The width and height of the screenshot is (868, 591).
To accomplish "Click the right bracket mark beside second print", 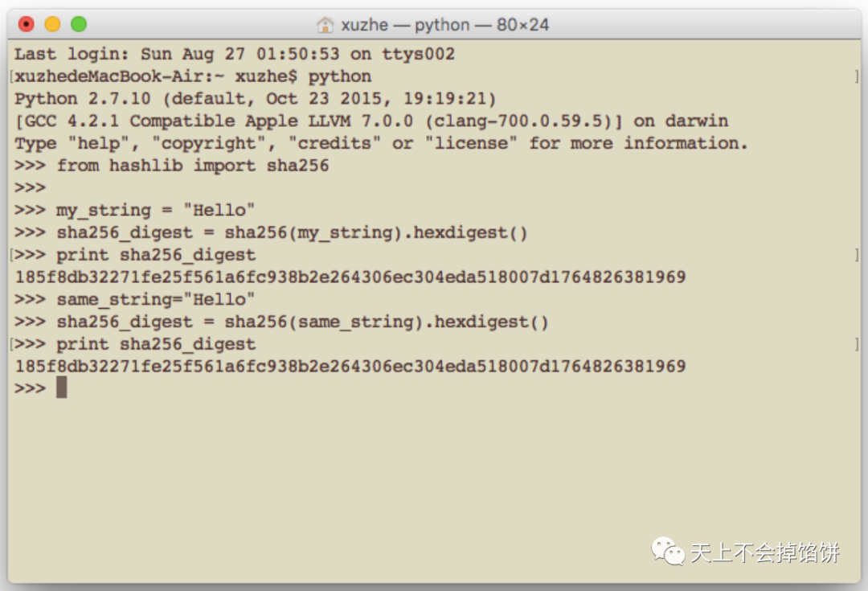I will (857, 344).
